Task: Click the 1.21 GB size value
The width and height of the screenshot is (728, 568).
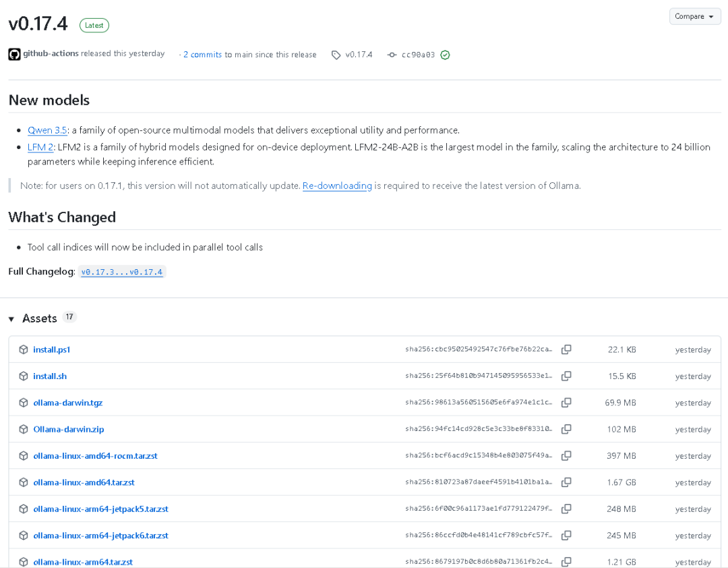Action: [x=621, y=562]
